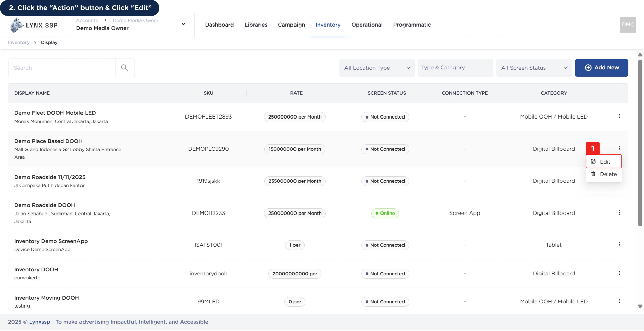The image size is (644, 331).
Task: Open the Libraries tab
Action: click(x=256, y=25)
